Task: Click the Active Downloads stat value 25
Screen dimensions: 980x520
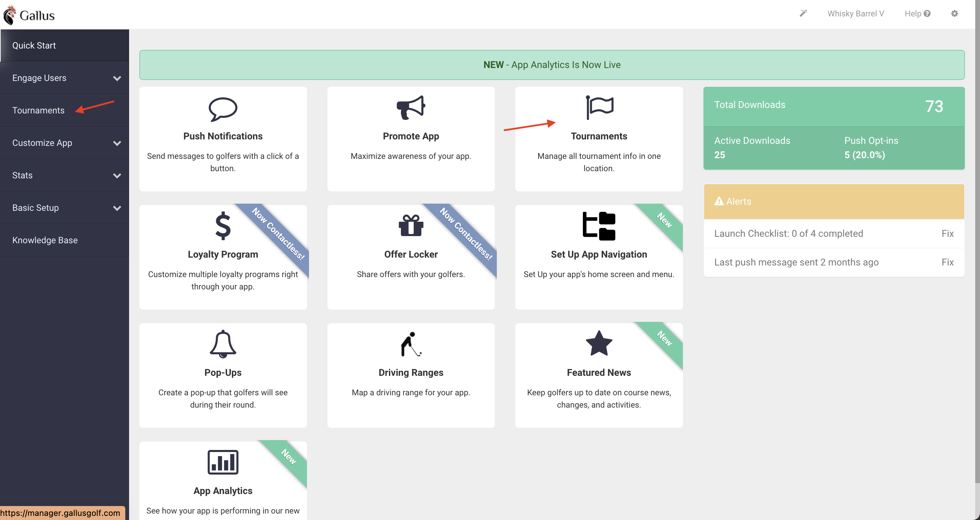Action: click(719, 155)
